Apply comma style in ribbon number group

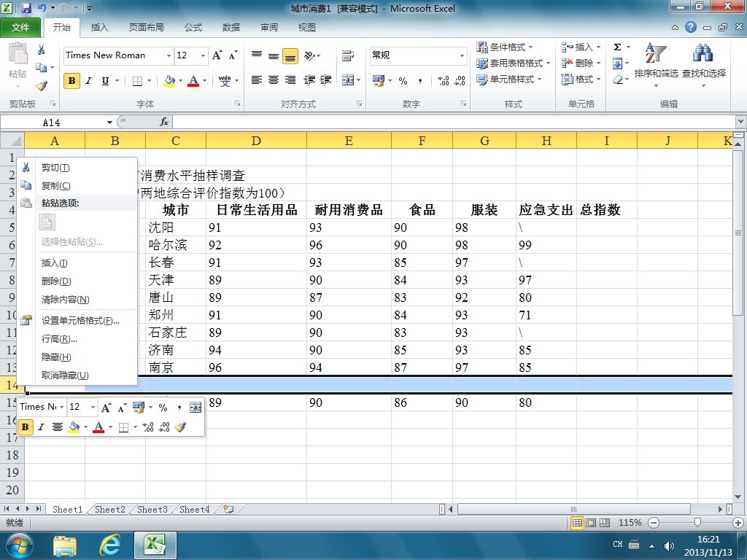pyautogui.click(x=419, y=80)
